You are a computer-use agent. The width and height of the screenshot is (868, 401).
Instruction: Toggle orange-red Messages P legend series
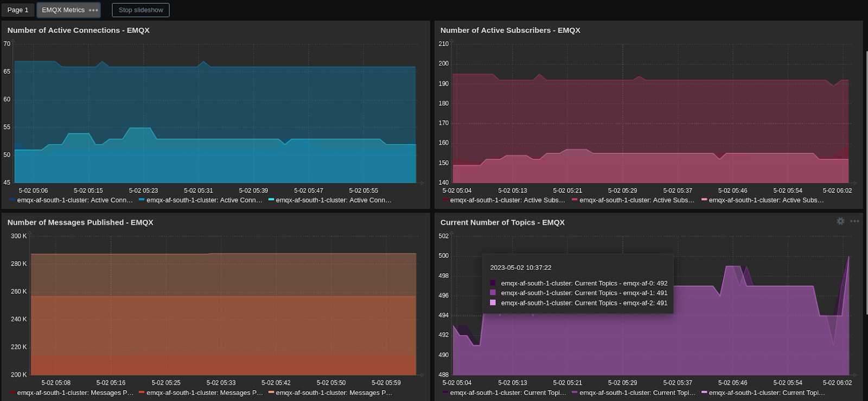pos(201,392)
